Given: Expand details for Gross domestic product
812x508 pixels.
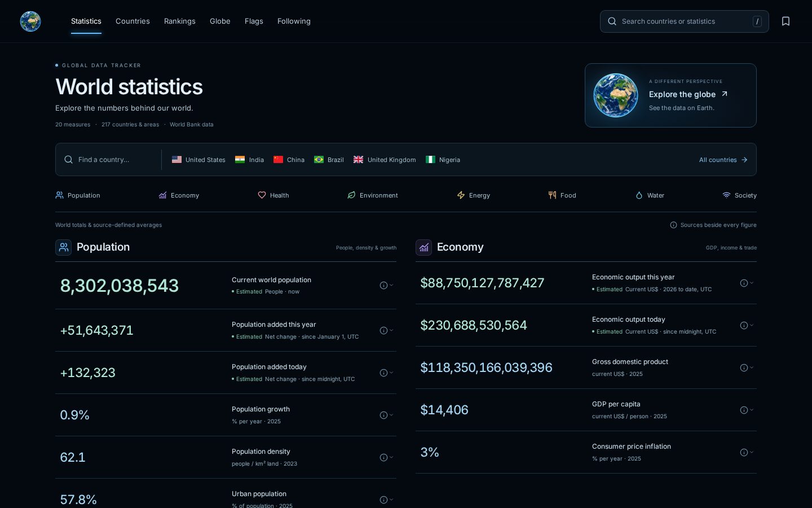Looking at the screenshot, I should tap(747, 368).
